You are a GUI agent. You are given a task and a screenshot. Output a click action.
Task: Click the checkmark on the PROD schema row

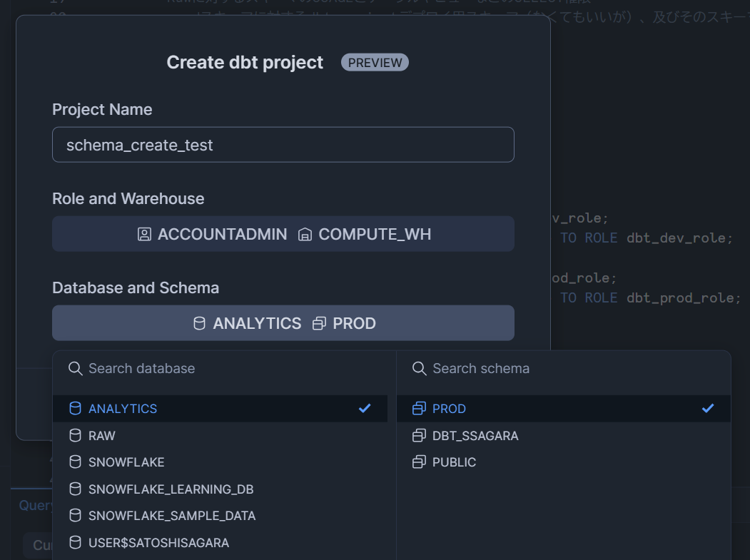(708, 408)
